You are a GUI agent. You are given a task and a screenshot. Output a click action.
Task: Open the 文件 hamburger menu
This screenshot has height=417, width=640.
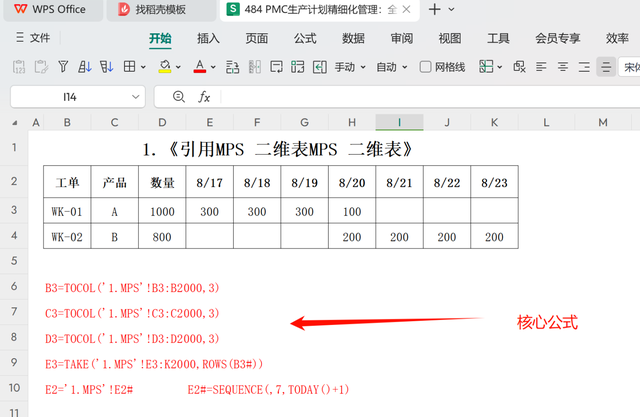tap(33, 38)
